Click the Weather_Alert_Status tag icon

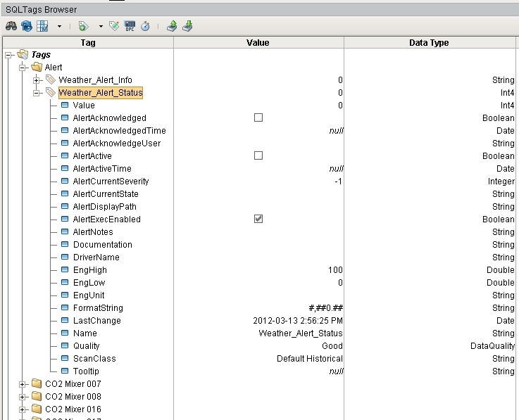(x=51, y=92)
